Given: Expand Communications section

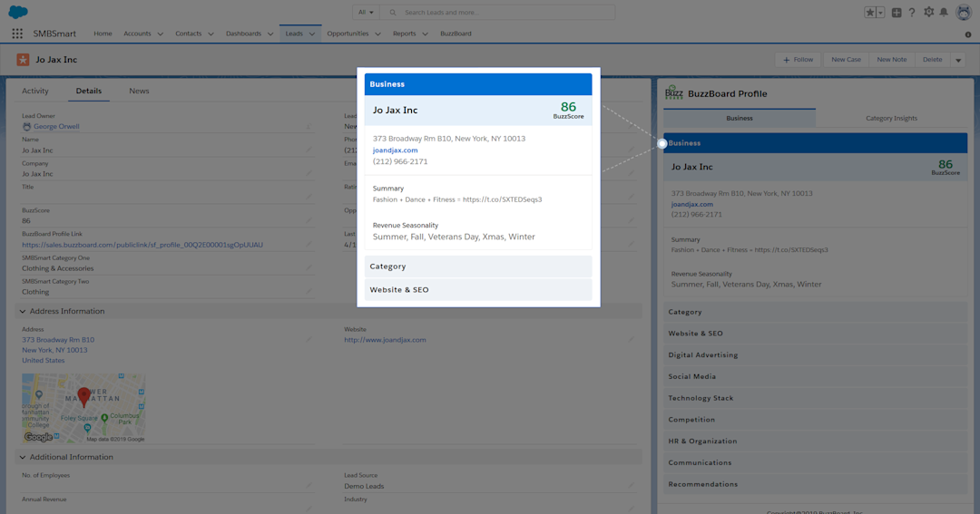Looking at the screenshot, I should 816,463.
